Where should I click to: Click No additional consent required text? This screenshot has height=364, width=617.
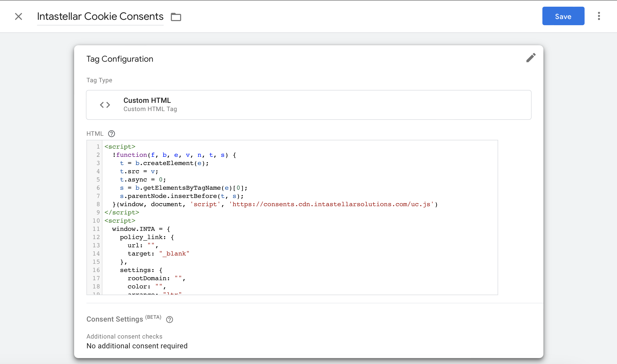[137, 346]
